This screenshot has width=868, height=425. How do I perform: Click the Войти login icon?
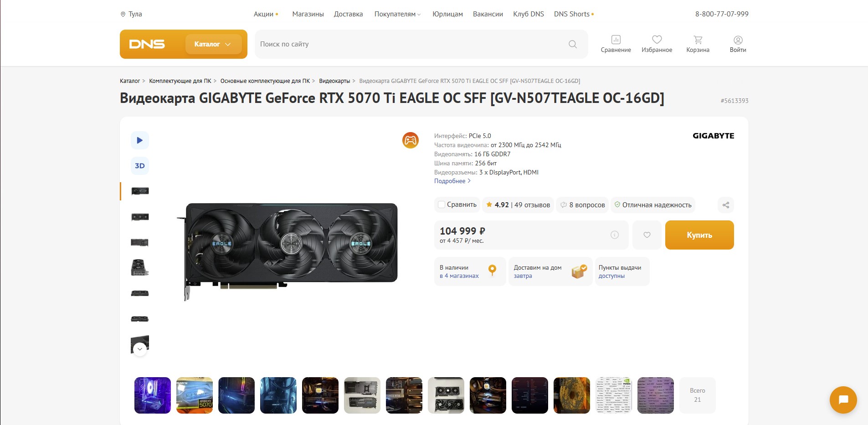[738, 44]
